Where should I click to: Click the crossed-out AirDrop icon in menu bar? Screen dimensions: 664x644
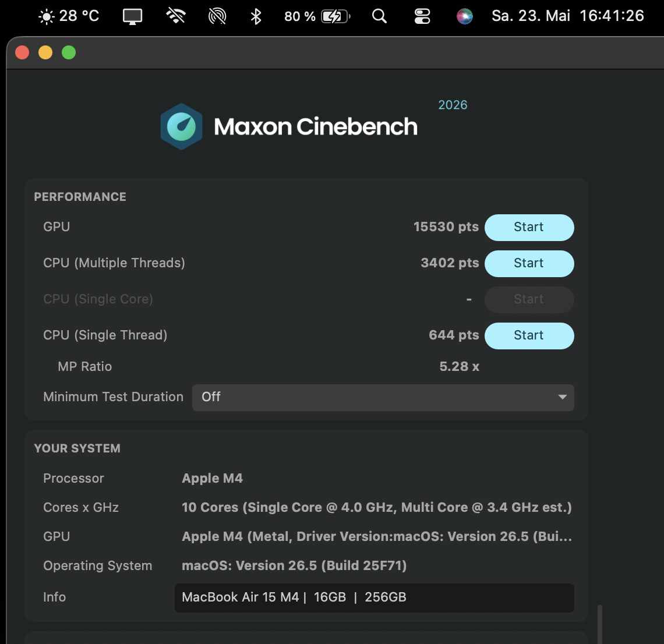(217, 16)
